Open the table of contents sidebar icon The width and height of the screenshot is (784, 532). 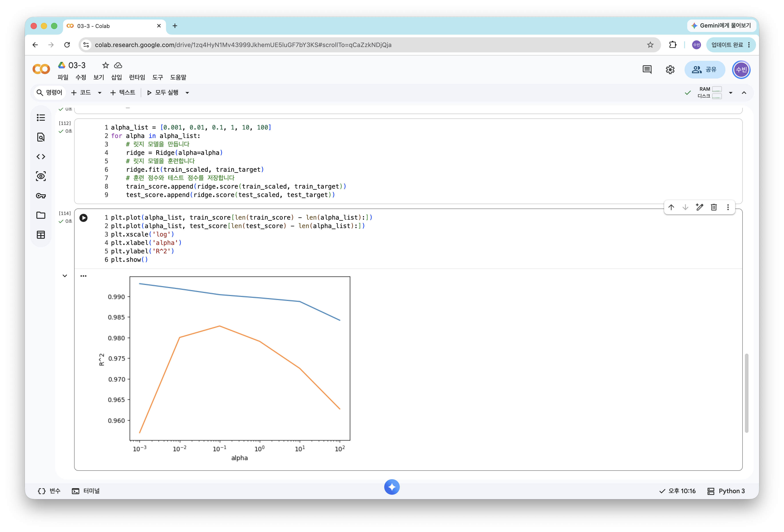41,117
